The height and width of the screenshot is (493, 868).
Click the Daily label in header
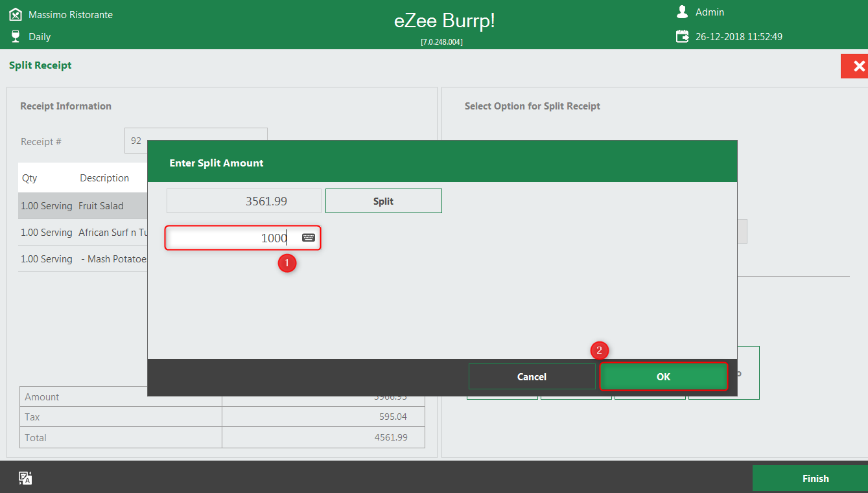[40, 36]
